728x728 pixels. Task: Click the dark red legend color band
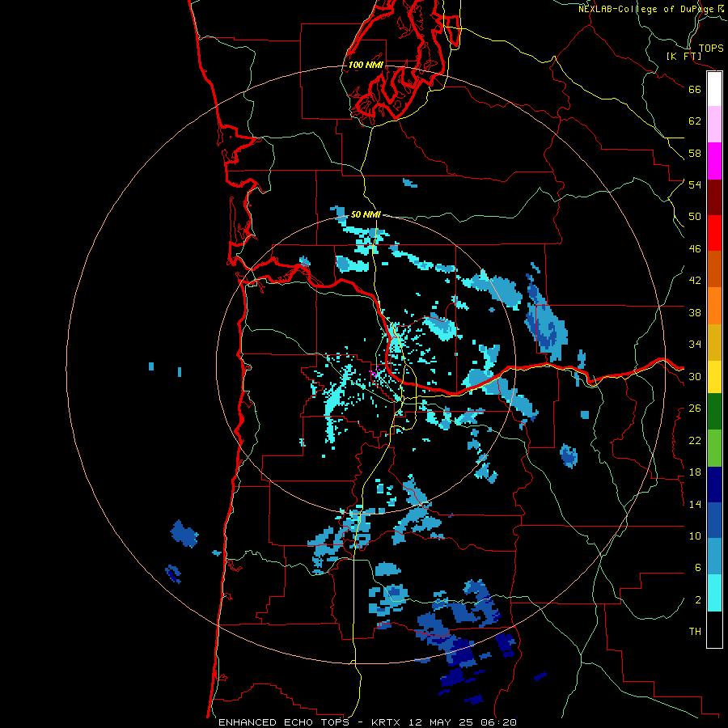(714, 197)
